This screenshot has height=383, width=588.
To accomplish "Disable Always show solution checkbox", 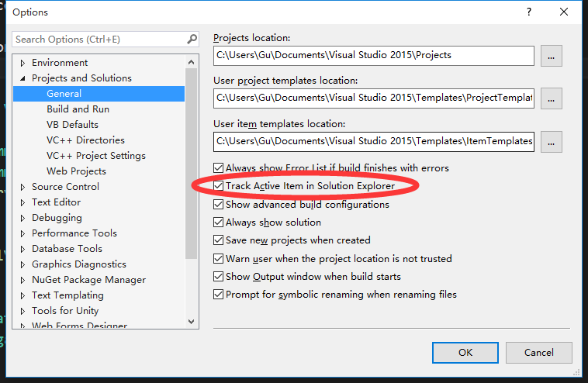I will [220, 223].
